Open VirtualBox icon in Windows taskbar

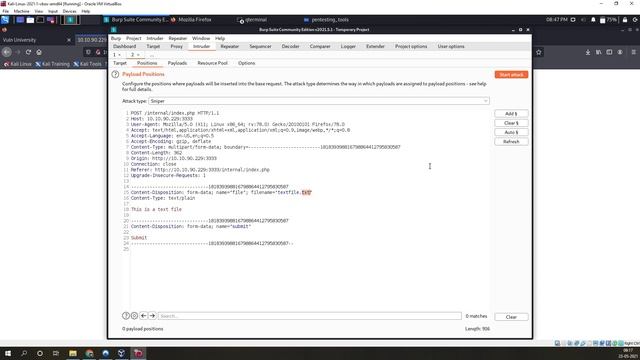[x=121, y=353]
